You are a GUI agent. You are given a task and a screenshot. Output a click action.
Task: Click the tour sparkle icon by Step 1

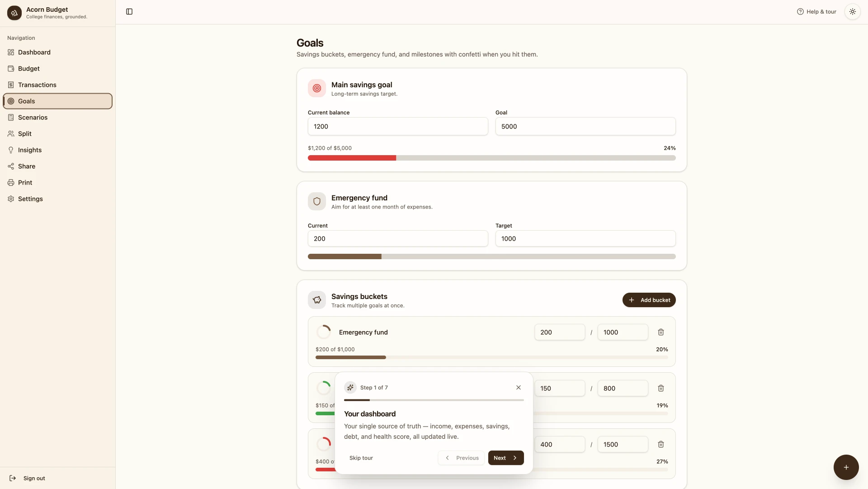(350, 388)
